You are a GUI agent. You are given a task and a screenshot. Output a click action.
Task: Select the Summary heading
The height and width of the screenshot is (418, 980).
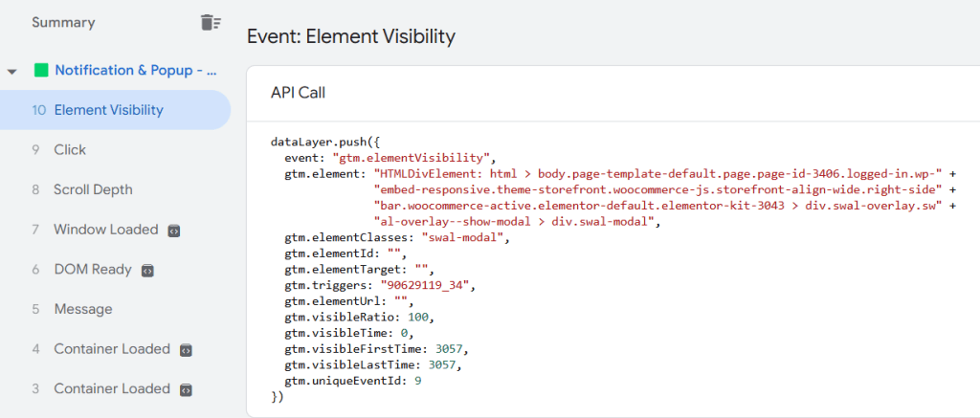(x=63, y=23)
